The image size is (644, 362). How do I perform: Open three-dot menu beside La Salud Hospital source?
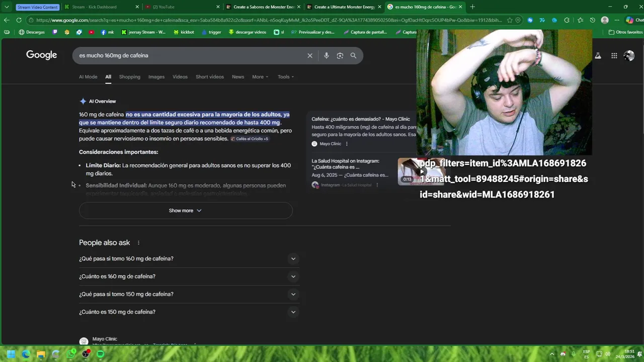pyautogui.click(x=377, y=185)
